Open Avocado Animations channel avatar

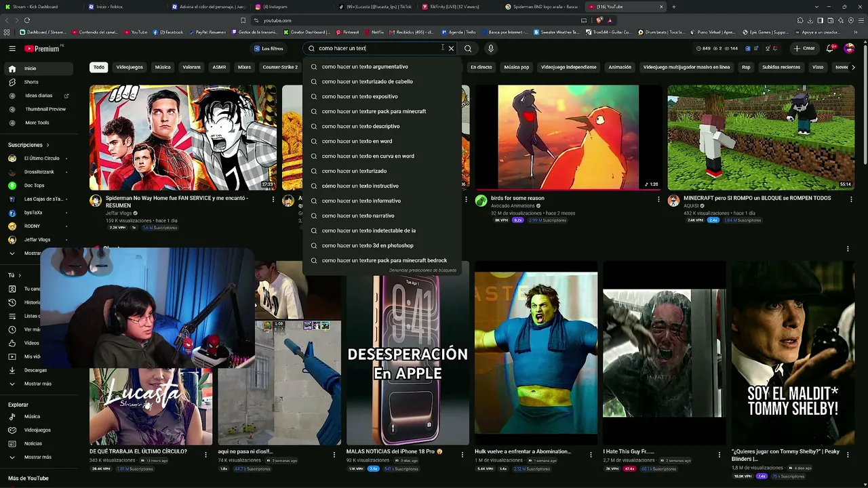pos(481,201)
